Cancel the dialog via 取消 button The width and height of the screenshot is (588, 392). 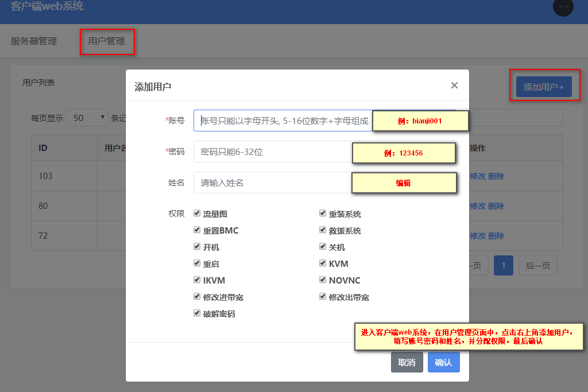407,362
